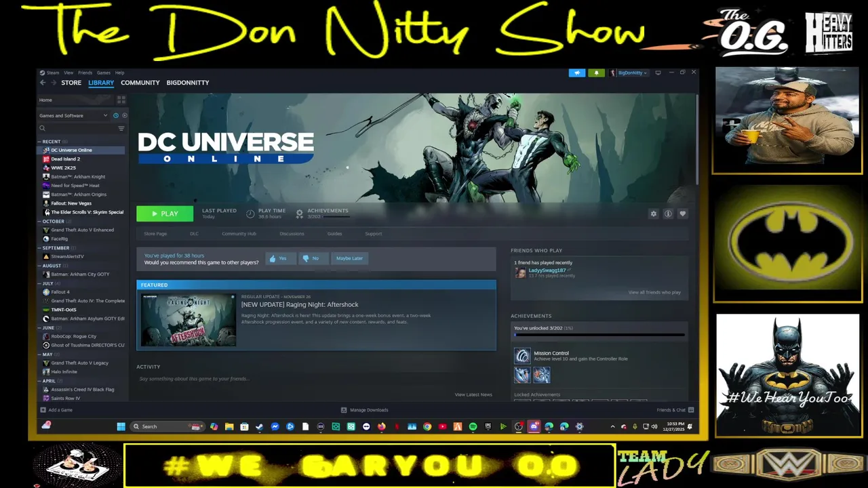Select Fallout: New Vegas in sidebar
The width and height of the screenshot is (868, 488).
[x=71, y=203]
